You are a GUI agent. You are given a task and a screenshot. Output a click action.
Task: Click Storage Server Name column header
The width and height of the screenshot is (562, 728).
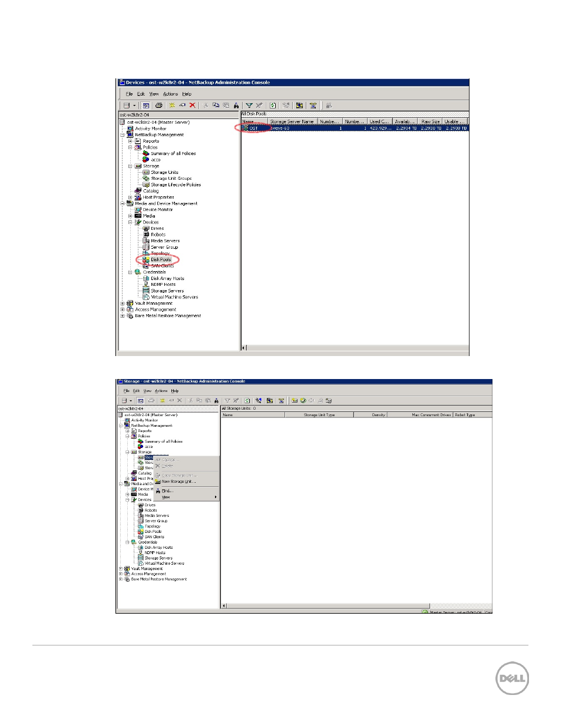point(293,121)
